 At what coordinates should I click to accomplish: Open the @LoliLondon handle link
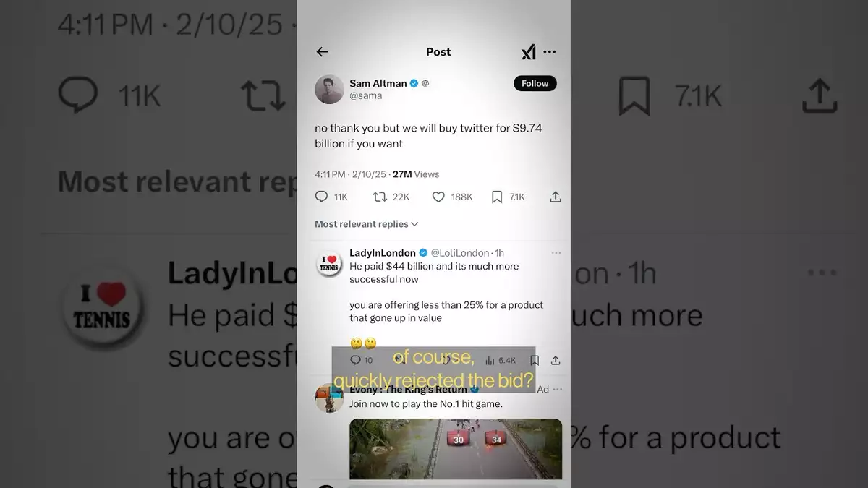coord(460,253)
